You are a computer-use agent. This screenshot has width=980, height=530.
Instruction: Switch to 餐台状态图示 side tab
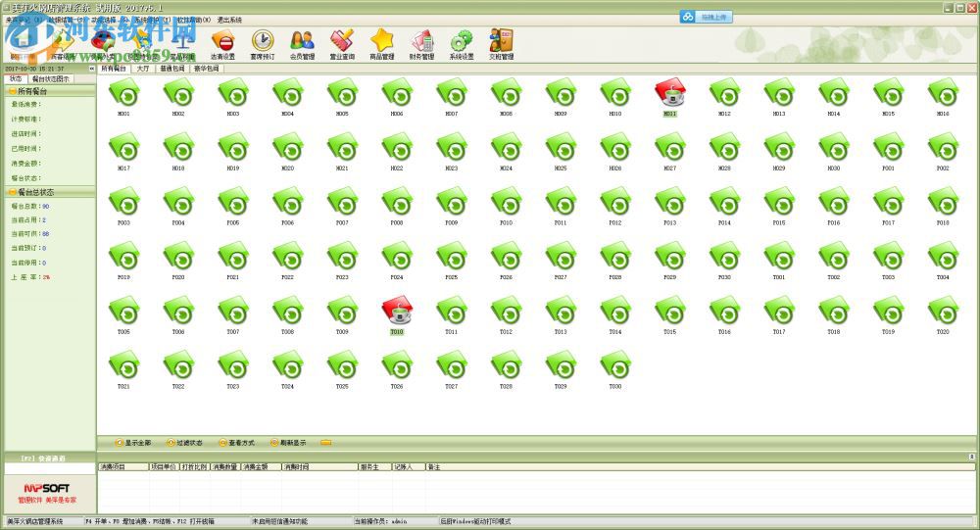pos(51,78)
